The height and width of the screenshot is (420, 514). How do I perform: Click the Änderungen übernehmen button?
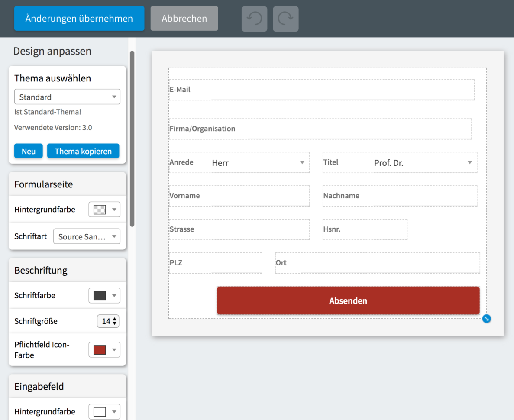tap(79, 19)
